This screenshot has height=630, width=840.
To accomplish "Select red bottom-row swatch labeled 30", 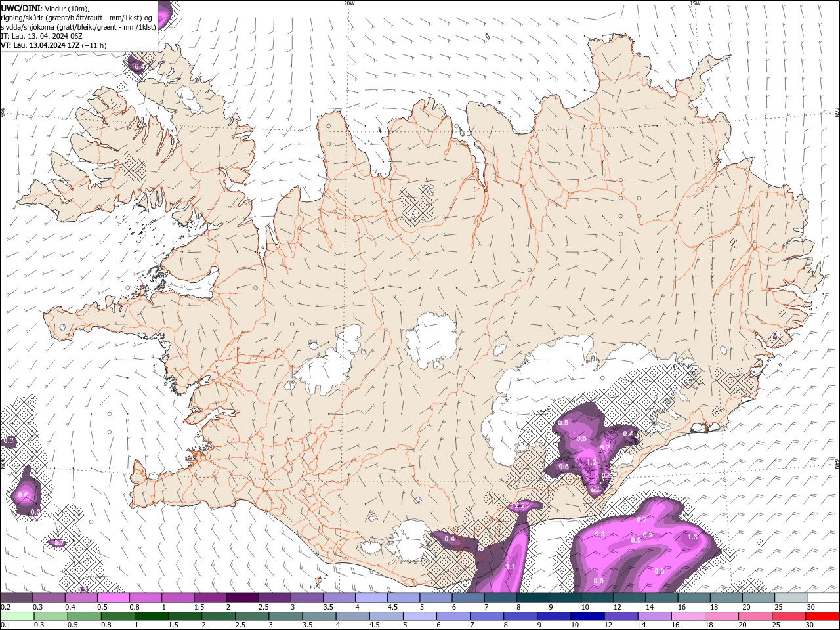I will point(822,616).
